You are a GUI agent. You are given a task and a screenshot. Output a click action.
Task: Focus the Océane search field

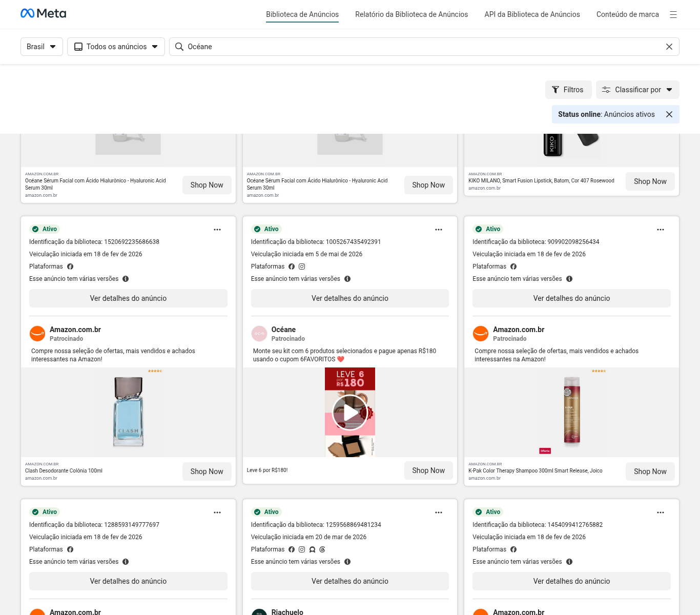[424, 47]
